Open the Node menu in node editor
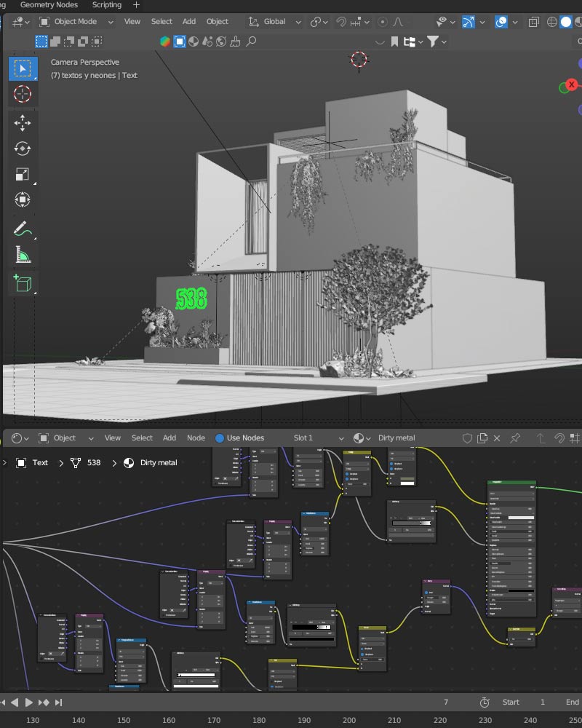The image size is (582, 728). (196, 438)
